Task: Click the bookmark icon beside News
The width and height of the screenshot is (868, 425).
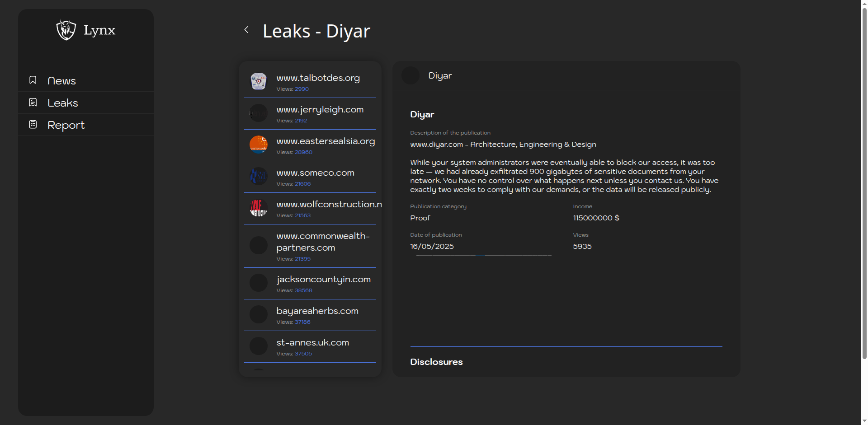Action: click(33, 80)
